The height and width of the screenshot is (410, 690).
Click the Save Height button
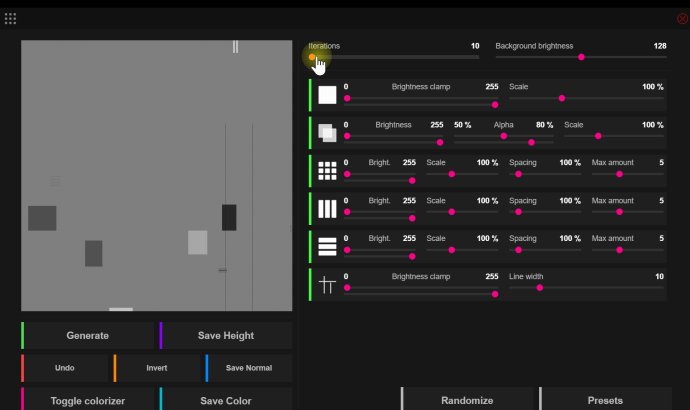(x=226, y=336)
